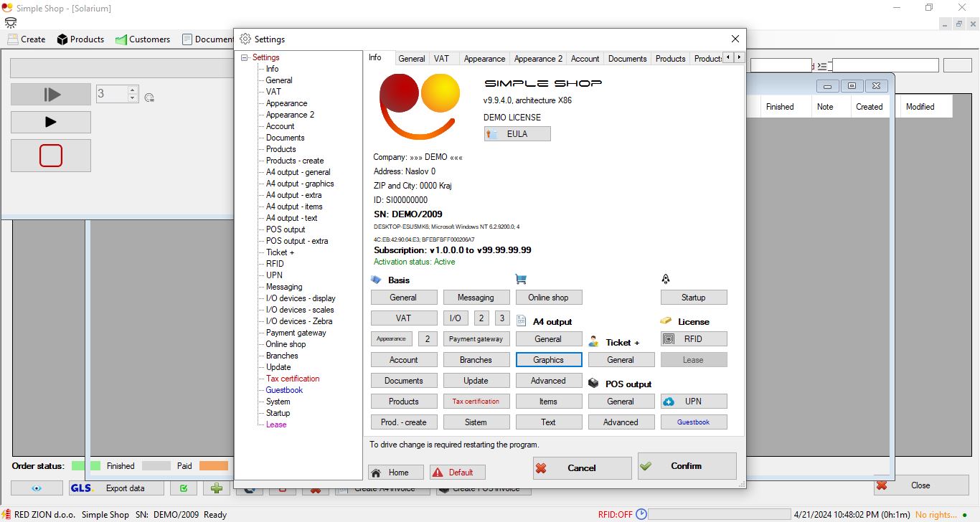The width and height of the screenshot is (980, 522).
Task: Click the solarium lamp icon under the title bar
Action: tap(10, 22)
